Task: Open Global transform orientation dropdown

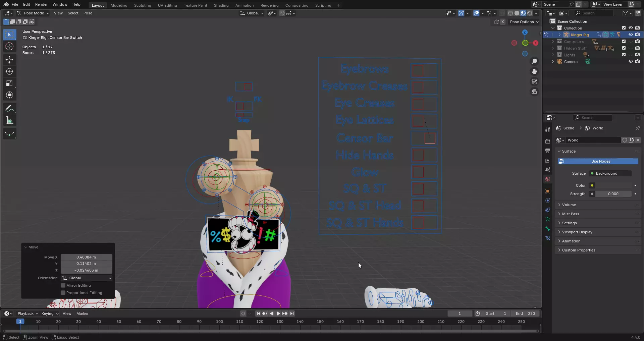Action: click(x=252, y=13)
